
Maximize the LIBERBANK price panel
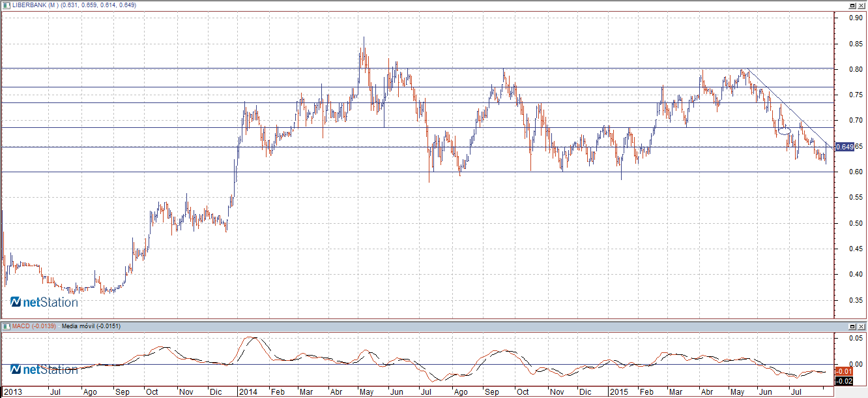click(852, 5)
